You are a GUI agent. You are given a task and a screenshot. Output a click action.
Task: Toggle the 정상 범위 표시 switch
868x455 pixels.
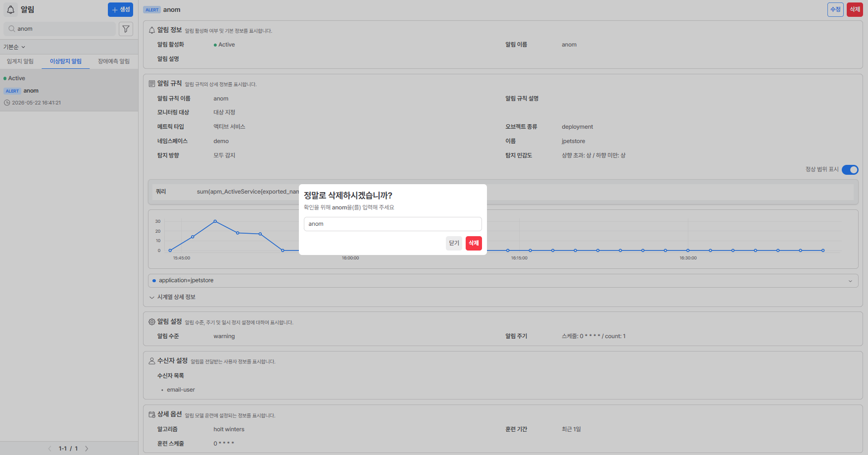point(850,170)
